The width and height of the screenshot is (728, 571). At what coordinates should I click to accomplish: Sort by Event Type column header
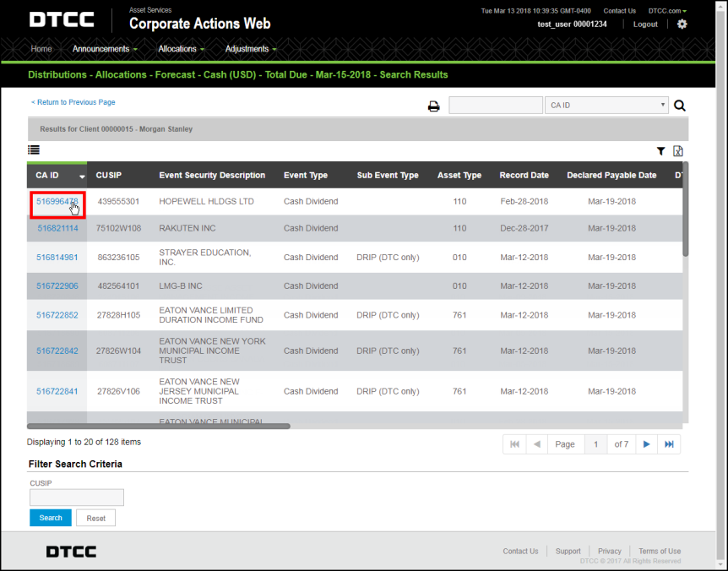click(x=306, y=175)
